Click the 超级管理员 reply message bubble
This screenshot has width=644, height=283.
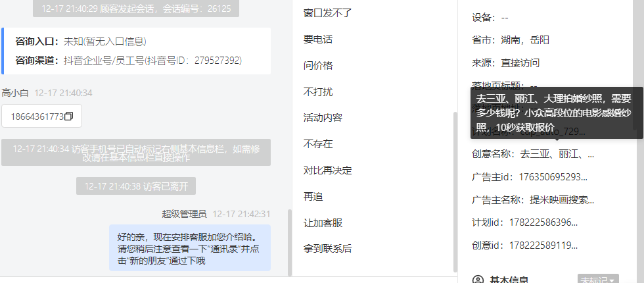pos(190,247)
